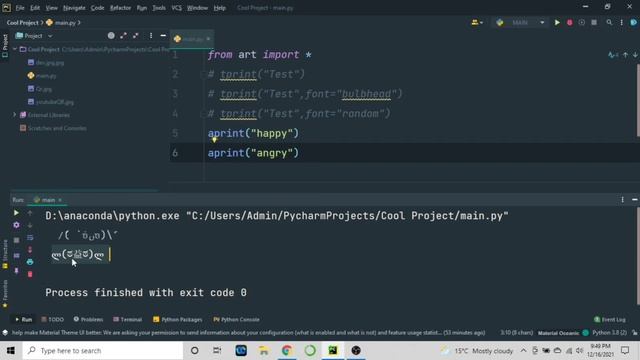Close the main tab in Run panel
The width and height of the screenshot is (640, 360).
(x=60, y=200)
